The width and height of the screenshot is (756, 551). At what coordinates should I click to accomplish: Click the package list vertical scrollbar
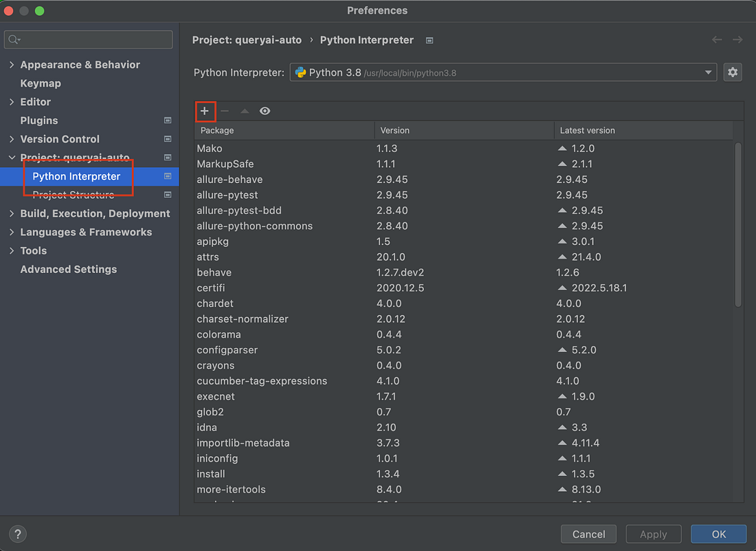737,224
